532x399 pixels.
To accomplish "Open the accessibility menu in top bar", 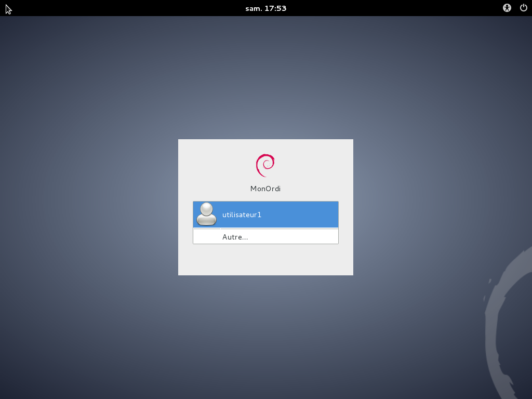I will 507,8.
